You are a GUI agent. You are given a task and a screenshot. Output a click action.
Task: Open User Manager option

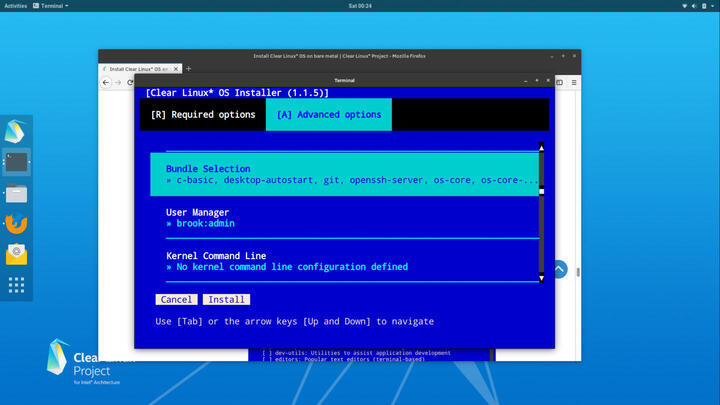[344, 218]
